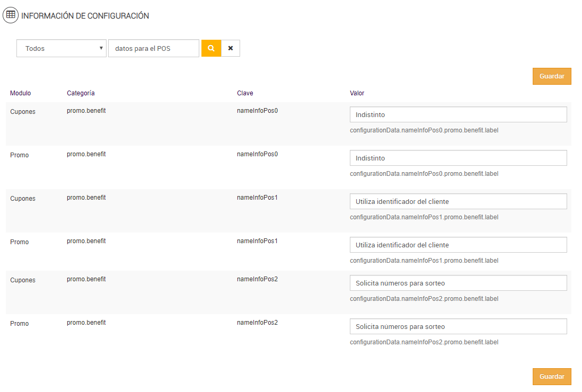Image resolution: width=582 pixels, height=392 pixels.
Task: Click the table grid icon beside the title
Action: [x=10, y=15]
